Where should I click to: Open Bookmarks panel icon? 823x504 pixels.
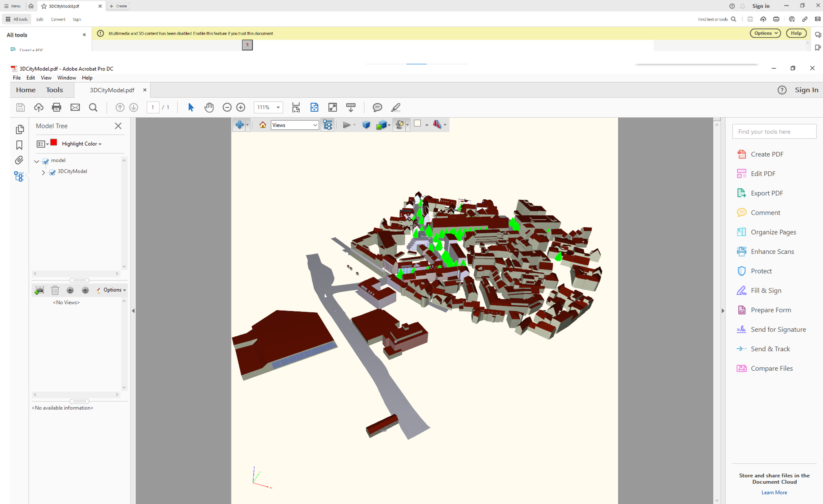[x=19, y=145]
